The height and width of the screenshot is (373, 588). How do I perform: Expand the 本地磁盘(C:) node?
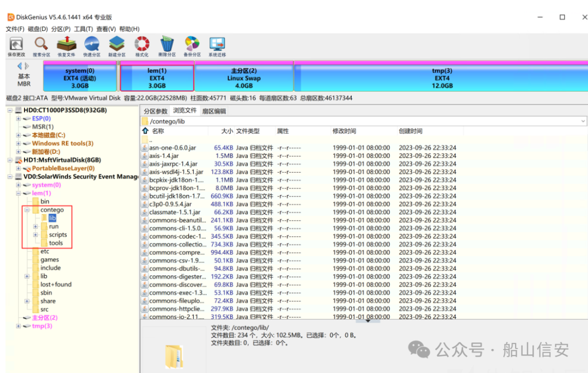(x=19, y=135)
